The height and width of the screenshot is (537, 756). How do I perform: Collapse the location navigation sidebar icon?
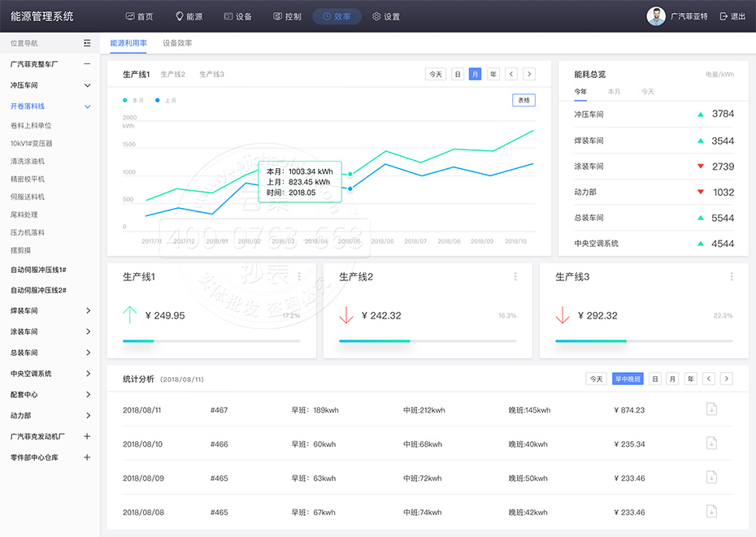pos(87,43)
